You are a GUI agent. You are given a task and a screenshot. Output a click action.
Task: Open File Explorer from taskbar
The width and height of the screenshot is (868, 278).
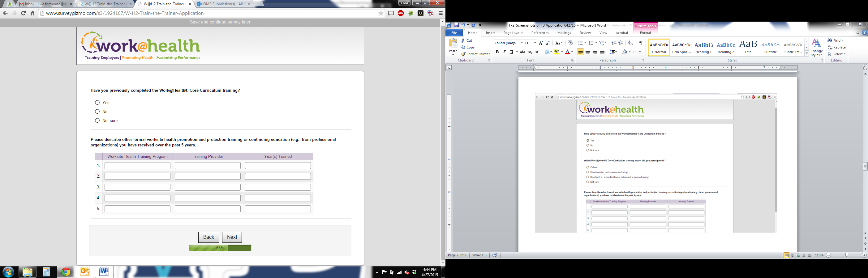click(x=27, y=272)
